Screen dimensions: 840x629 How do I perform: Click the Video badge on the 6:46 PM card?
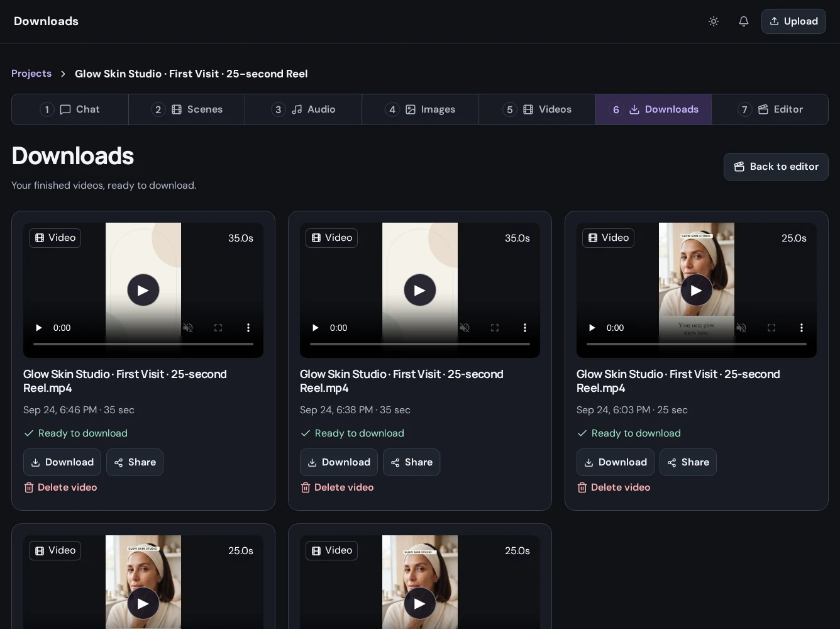coord(55,238)
